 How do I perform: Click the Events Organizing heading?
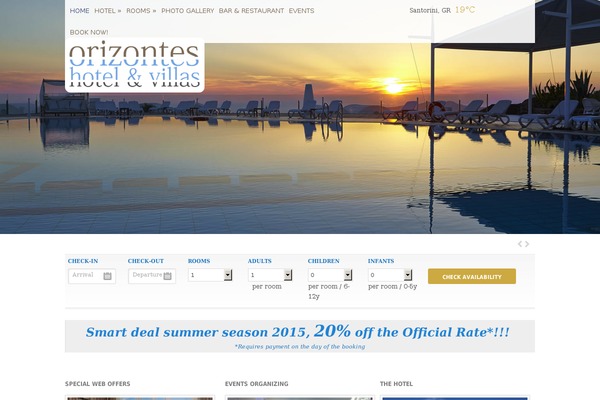(257, 384)
